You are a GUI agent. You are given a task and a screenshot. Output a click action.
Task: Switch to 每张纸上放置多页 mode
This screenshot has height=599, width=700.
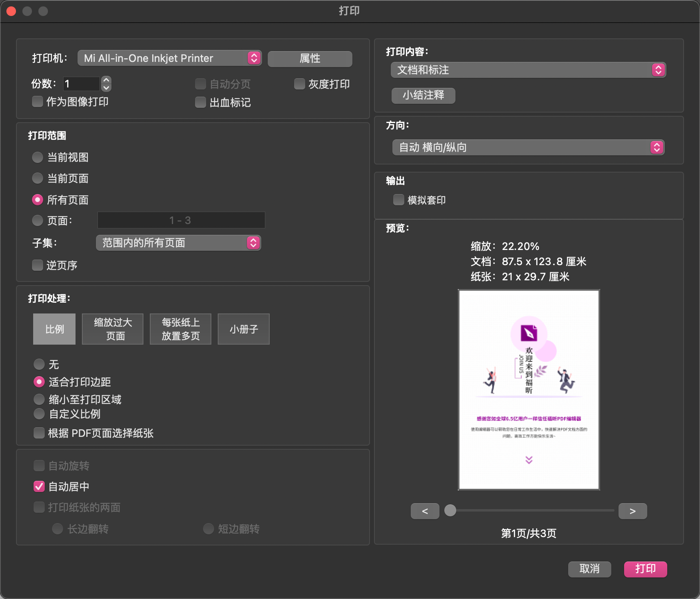[180, 329]
